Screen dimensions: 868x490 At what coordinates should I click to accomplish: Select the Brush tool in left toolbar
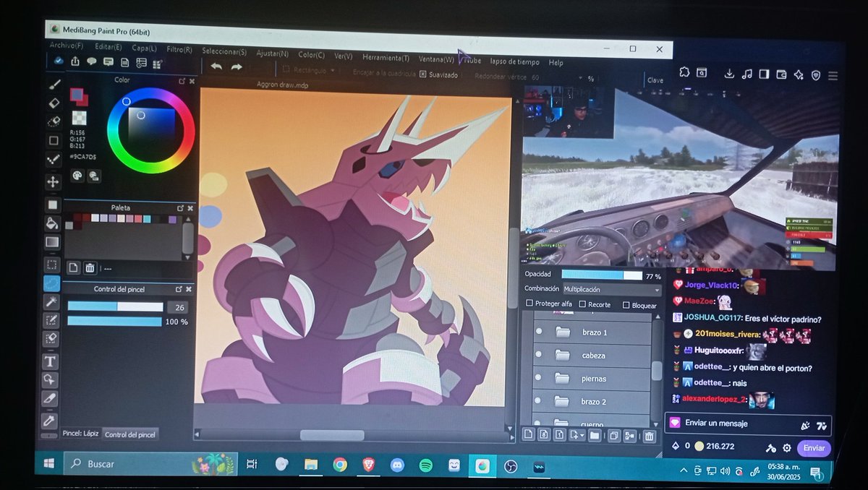[x=54, y=85]
